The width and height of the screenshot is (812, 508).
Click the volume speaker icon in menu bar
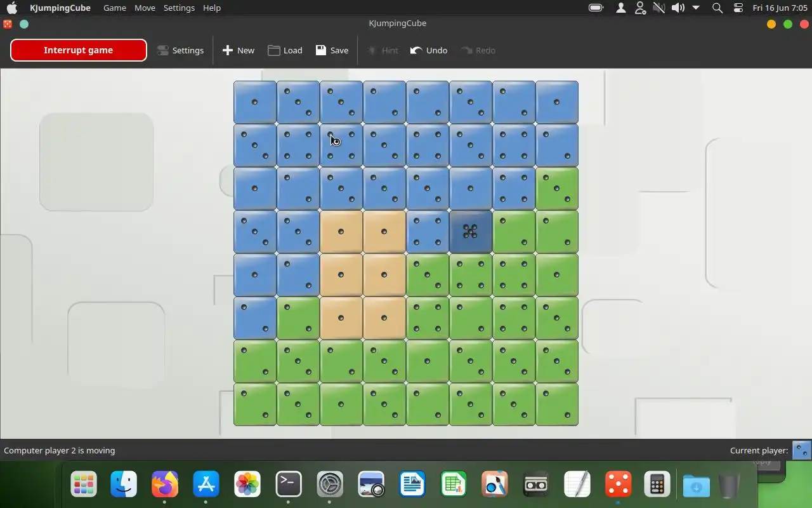coord(678,8)
